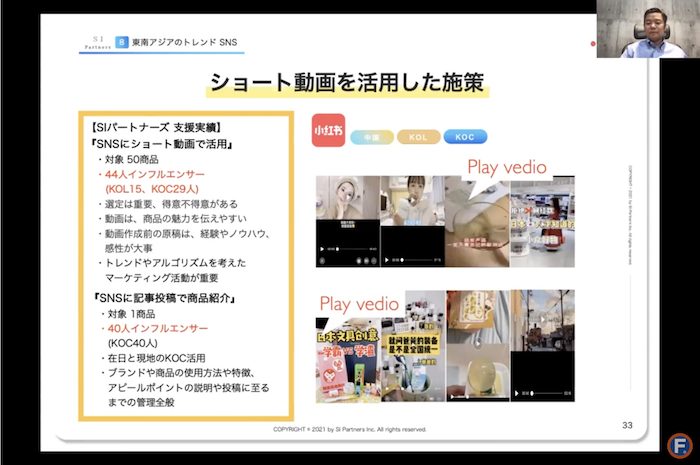The height and width of the screenshot is (465, 700).
Task: Click the text (KOC40人)
Action: (x=133, y=344)
